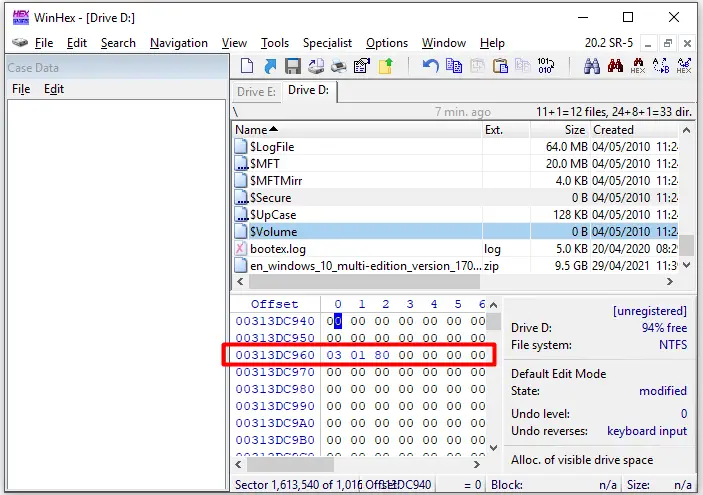This screenshot has width=703, height=495.
Task: Click hex view horizontal scroll left arrow
Action: (239, 465)
